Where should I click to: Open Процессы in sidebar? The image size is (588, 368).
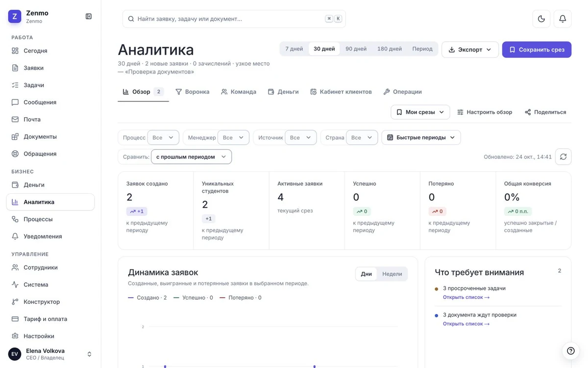pyautogui.click(x=50, y=219)
